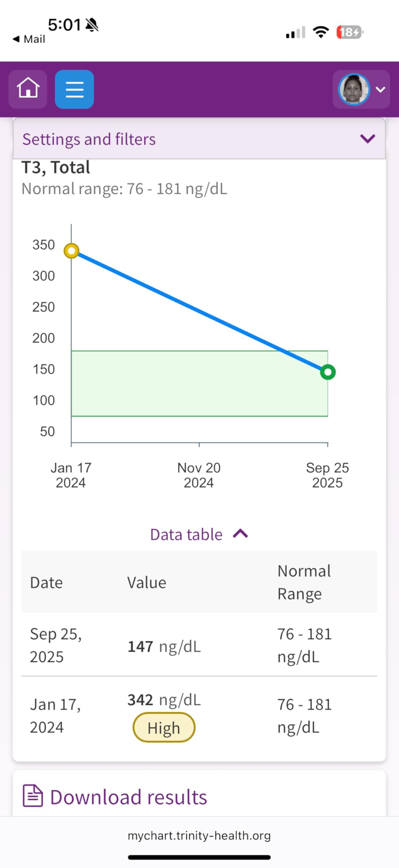Viewport: 399px width, 868px height.
Task: Collapse the Data table section
Action: pos(186,535)
